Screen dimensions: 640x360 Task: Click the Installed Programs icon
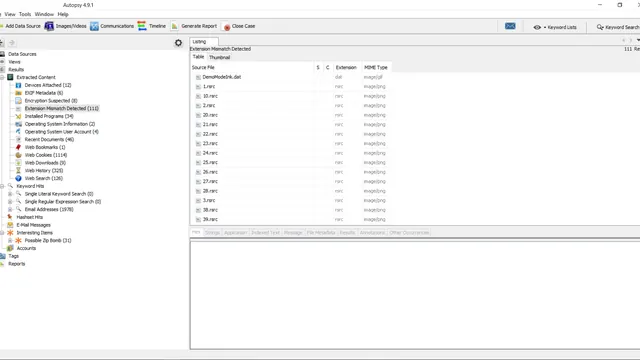click(18, 116)
